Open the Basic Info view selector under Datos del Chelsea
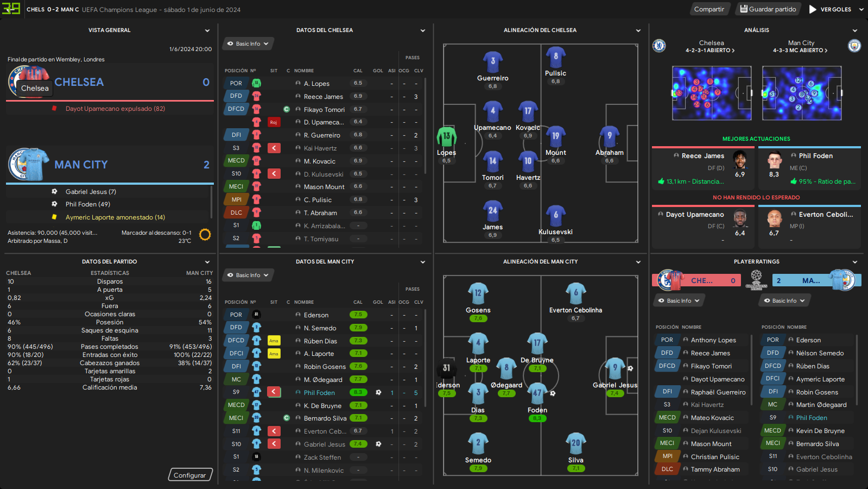 (x=248, y=43)
